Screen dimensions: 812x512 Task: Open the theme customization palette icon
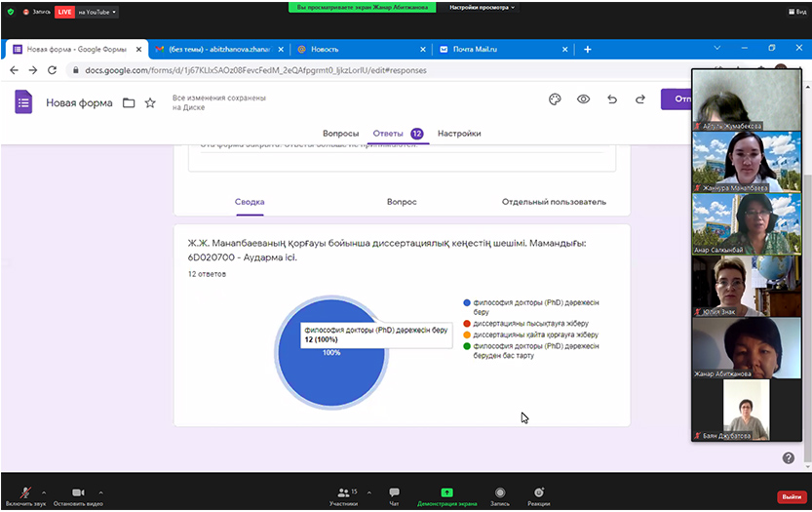tap(555, 99)
